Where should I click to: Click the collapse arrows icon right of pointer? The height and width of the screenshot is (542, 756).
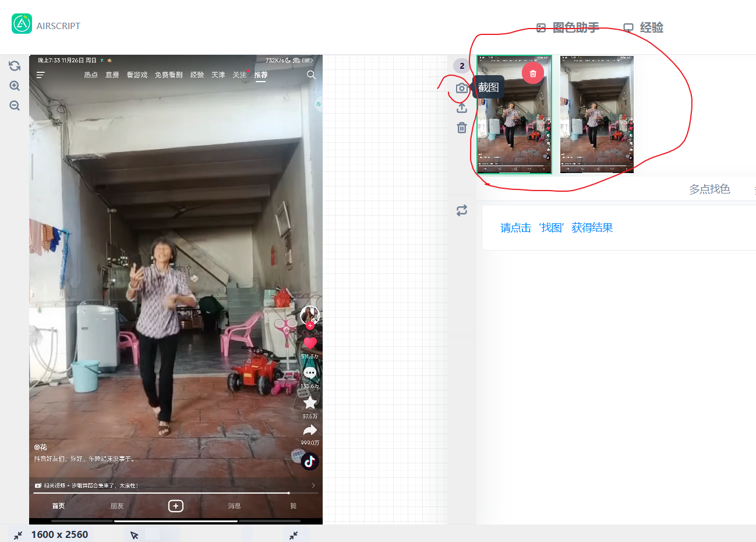(x=294, y=535)
